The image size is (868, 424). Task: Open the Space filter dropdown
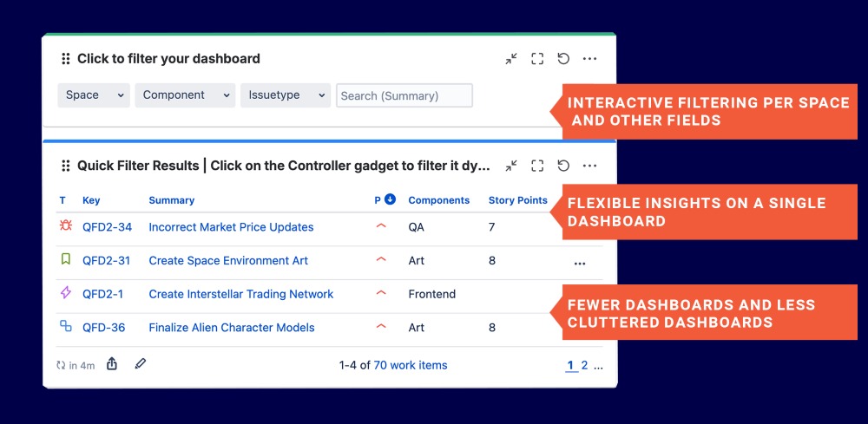94,95
